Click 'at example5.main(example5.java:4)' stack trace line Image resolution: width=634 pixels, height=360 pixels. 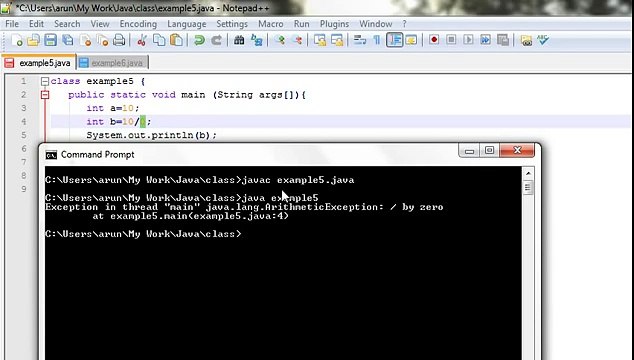coord(191,216)
